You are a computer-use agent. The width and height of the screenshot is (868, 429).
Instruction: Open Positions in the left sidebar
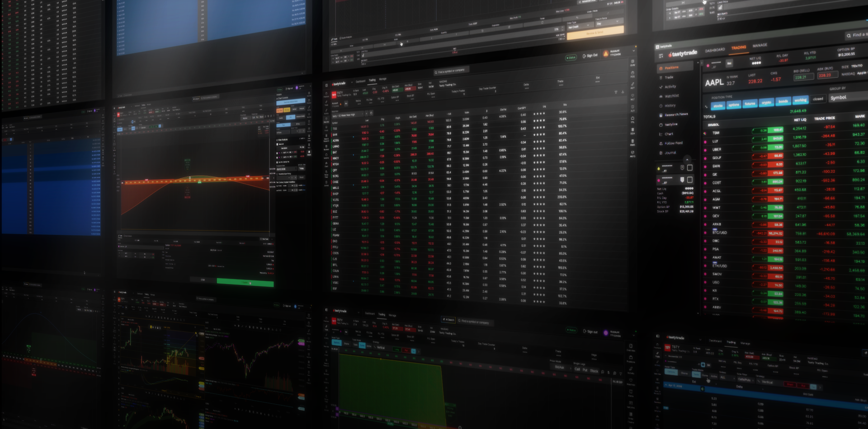click(x=675, y=67)
